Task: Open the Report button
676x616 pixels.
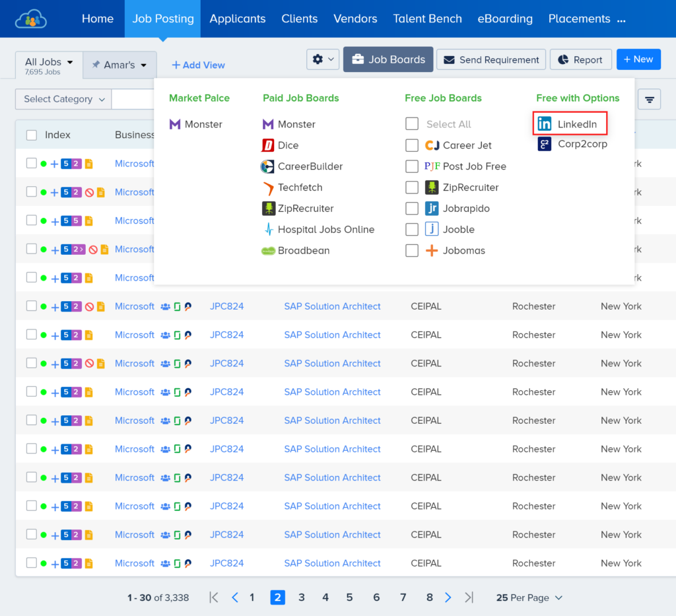Action: coord(581,59)
